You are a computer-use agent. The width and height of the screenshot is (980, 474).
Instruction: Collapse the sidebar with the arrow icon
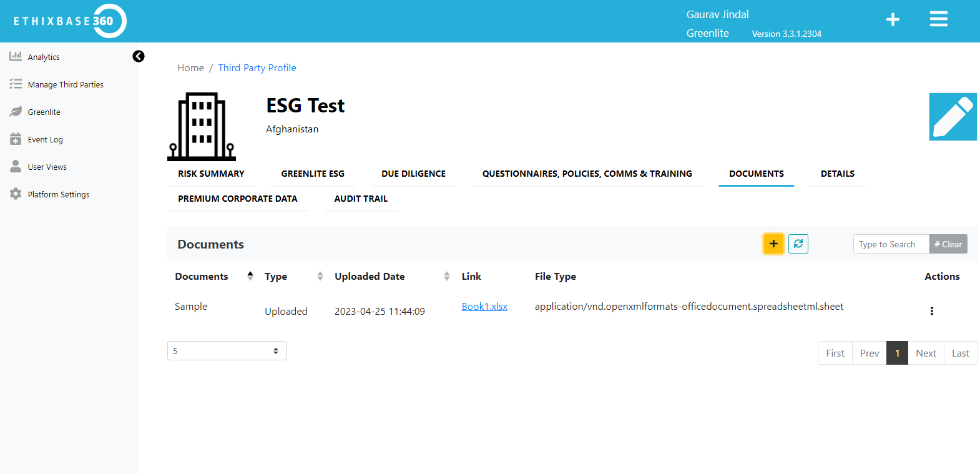tap(139, 56)
